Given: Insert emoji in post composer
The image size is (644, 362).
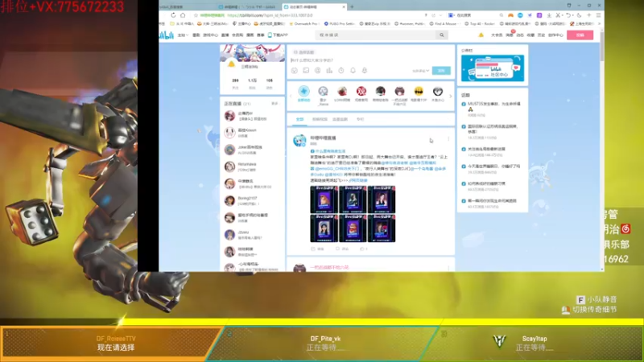Looking at the screenshot, I should click(x=295, y=71).
